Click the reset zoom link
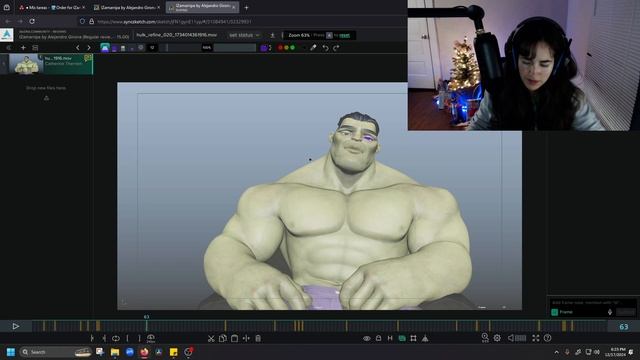The height and width of the screenshot is (360, 640). click(x=344, y=36)
